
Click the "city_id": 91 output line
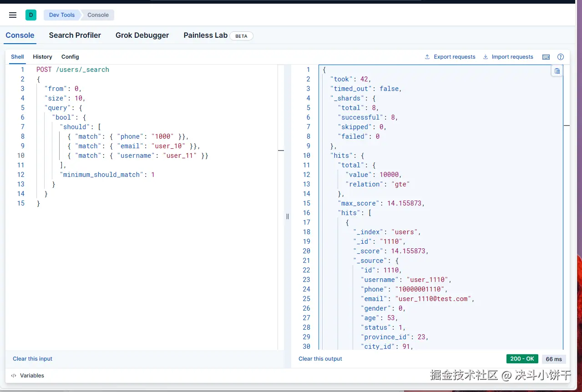pos(387,347)
